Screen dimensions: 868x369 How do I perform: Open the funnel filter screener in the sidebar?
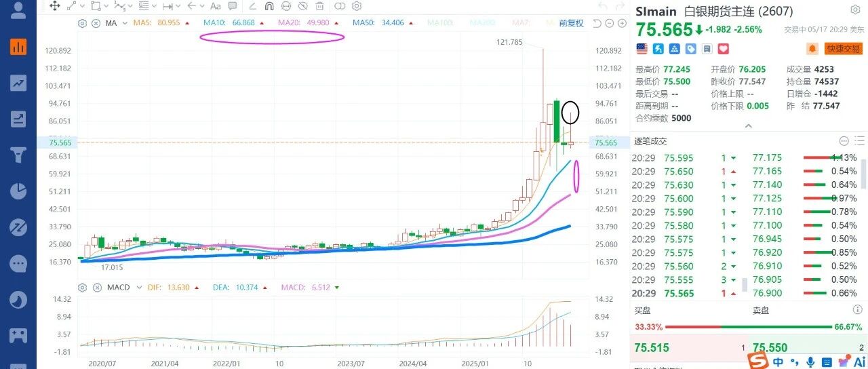[x=18, y=155]
